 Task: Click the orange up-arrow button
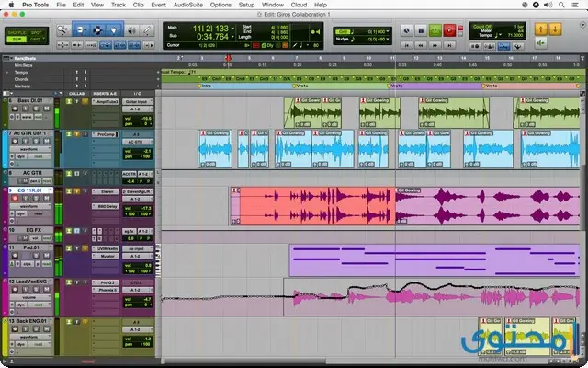(x=541, y=29)
